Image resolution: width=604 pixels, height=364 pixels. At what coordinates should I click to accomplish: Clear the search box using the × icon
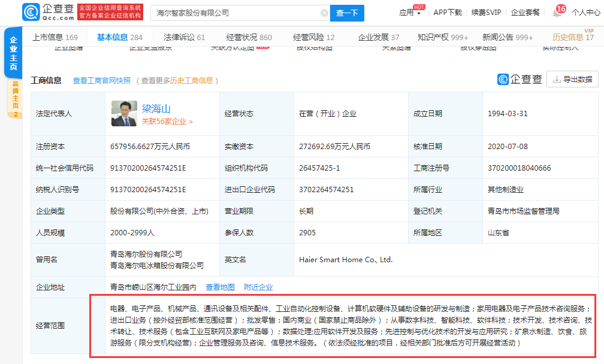coord(324,12)
